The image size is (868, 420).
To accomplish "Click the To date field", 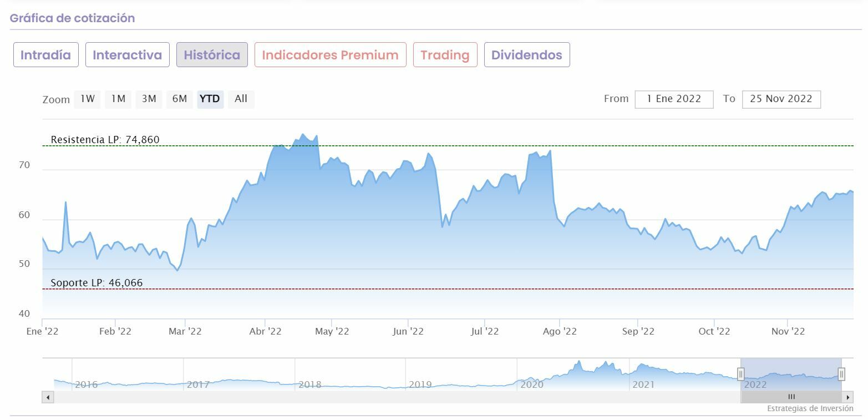I will (x=781, y=99).
